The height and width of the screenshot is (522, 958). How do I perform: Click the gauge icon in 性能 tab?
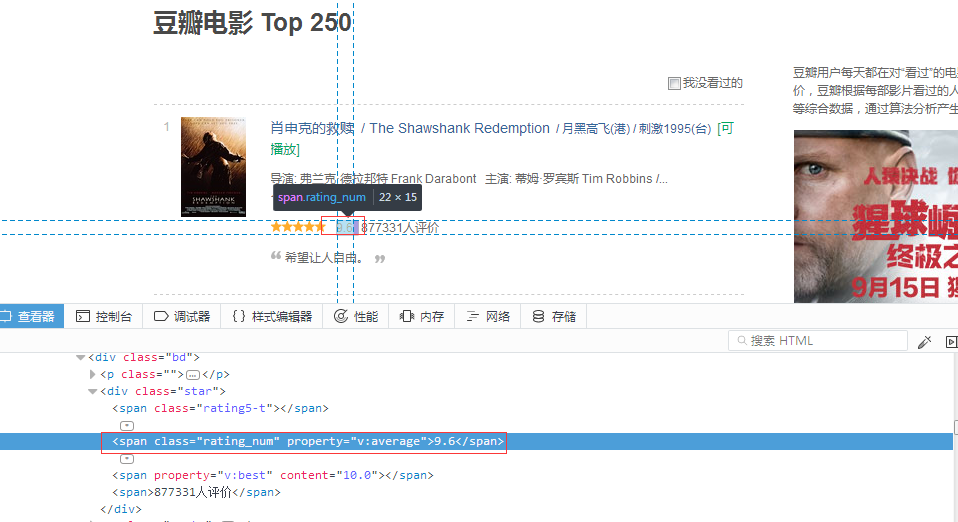click(x=341, y=316)
